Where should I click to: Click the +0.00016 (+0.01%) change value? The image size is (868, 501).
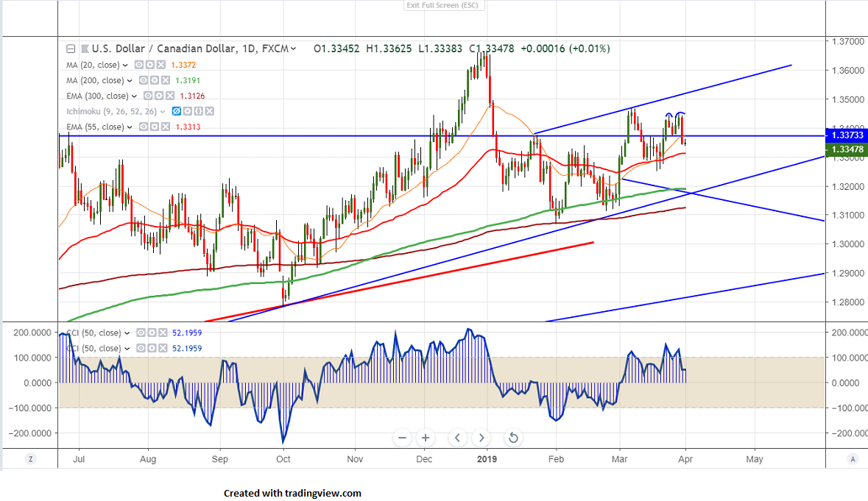(x=565, y=49)
